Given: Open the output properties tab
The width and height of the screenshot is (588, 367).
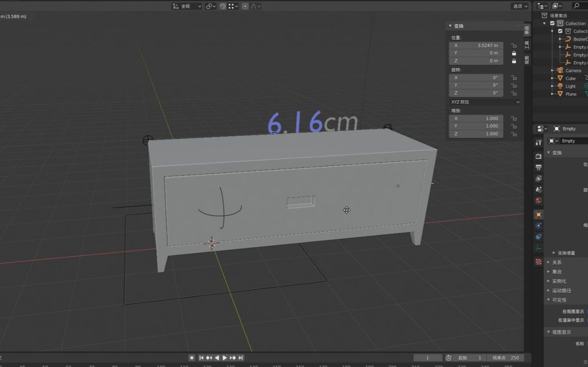Looking at the screenshot, I should point(538,167).
